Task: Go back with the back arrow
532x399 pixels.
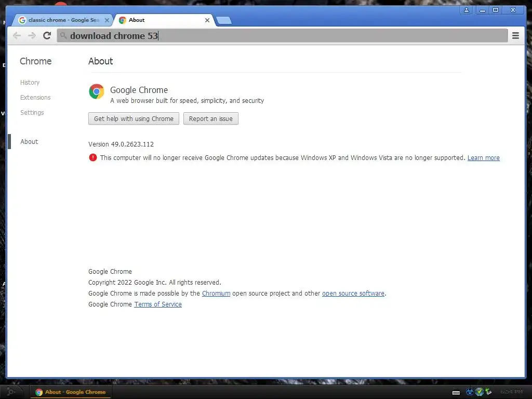Action: click(x=17, y=35)
